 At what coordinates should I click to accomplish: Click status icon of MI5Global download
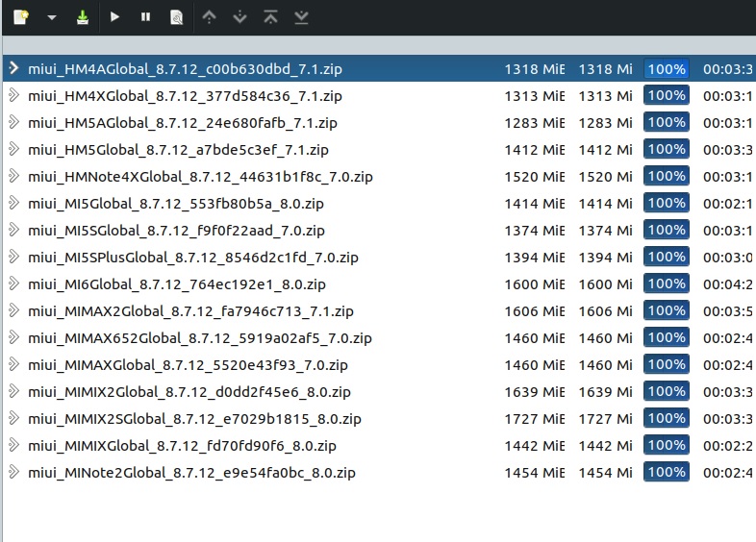pyautogui.click(x=14, y=204)
